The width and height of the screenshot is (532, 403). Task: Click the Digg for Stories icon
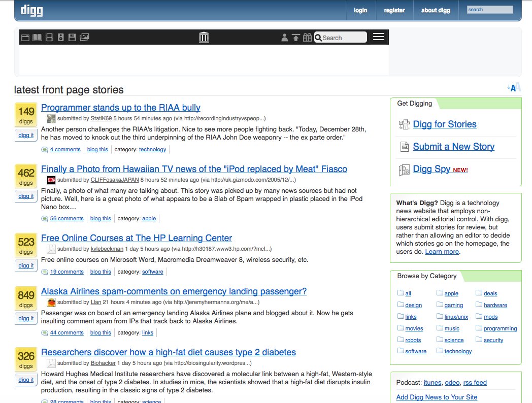[x=404, y=124]
